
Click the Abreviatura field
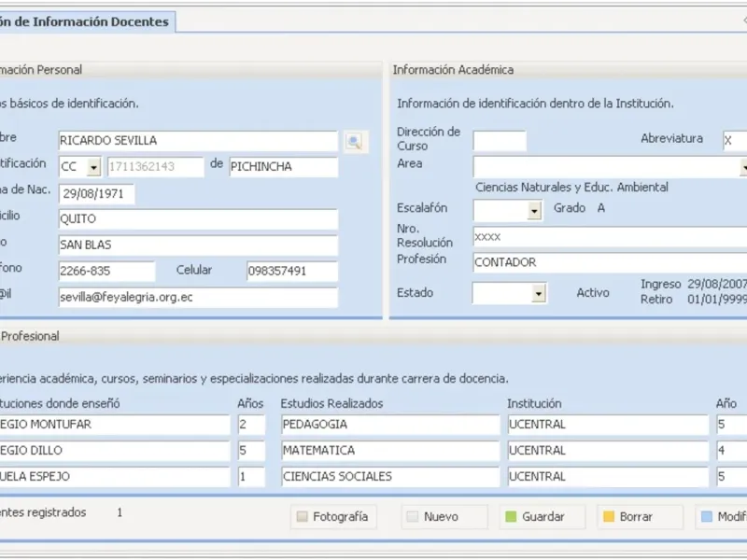pos(735,141)
